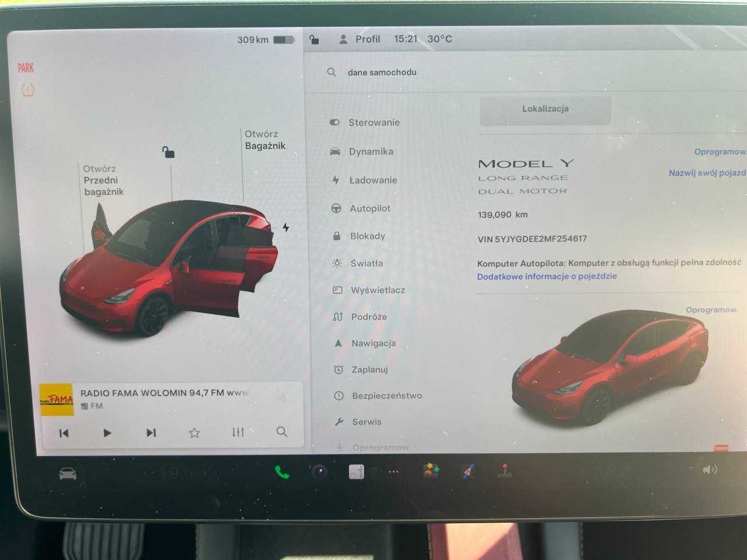The image size is (747, 560).
Task: Play the radio station
Action: point(107,433)
